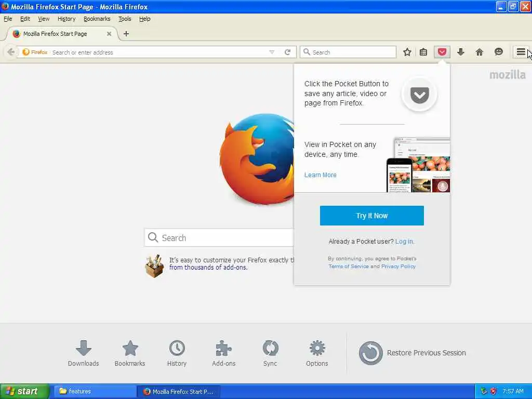The width and height of the screenshot is (532, 399).
Task: Open Options gear in bottom launcher
Action: pyautogui.click(x=317, y=353)
